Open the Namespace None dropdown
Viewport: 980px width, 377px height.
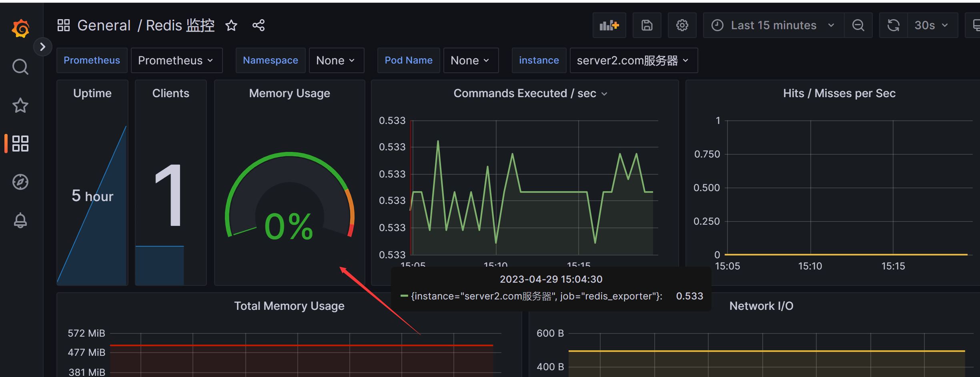click(x=337, y=60)
